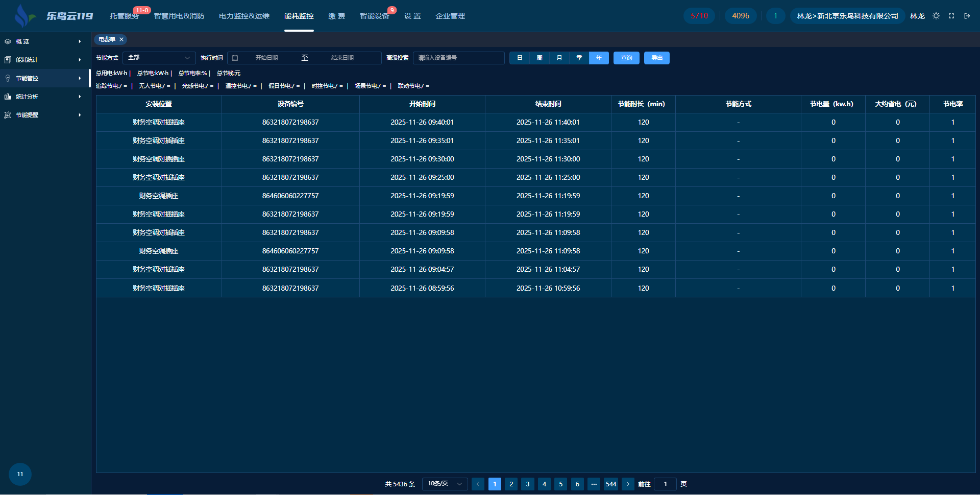This screenshot has width=980, height=495.
Task: Click the calendar icon in the date range field
Action: (x=235, y=58)
